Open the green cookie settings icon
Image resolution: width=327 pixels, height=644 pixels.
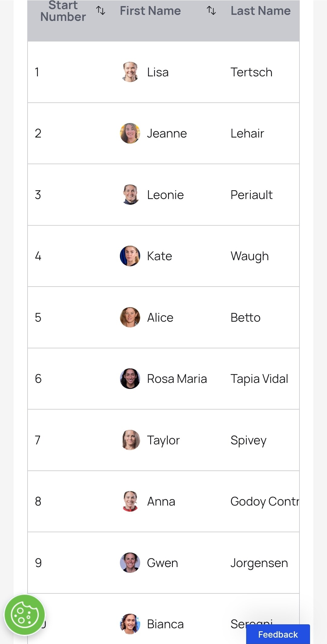[x=25, y=615]
